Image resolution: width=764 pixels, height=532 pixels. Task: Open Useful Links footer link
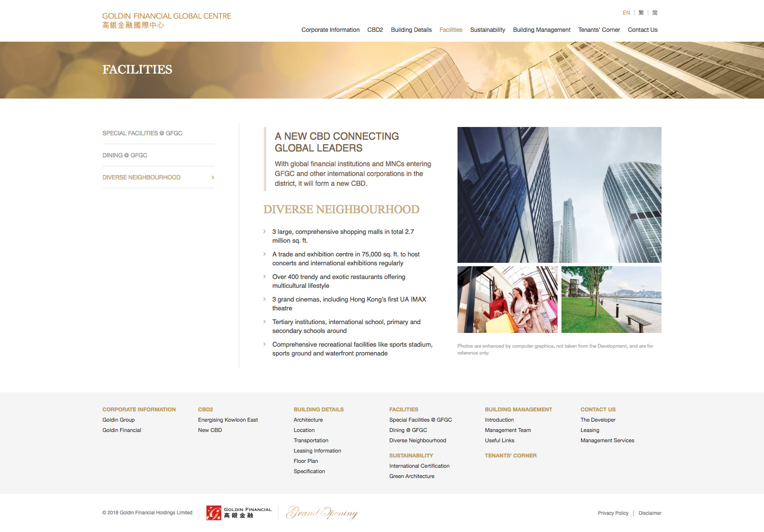coord(499,441)
